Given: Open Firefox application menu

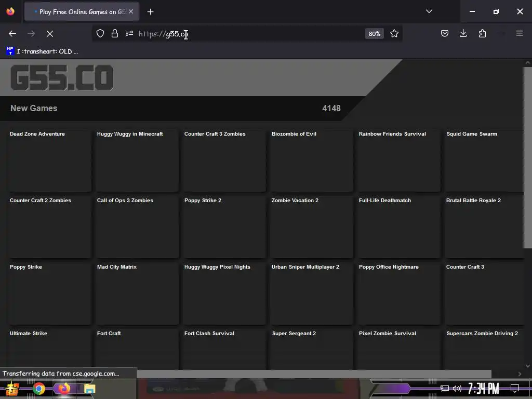Looking at the screenshot, I should (520, 33).
